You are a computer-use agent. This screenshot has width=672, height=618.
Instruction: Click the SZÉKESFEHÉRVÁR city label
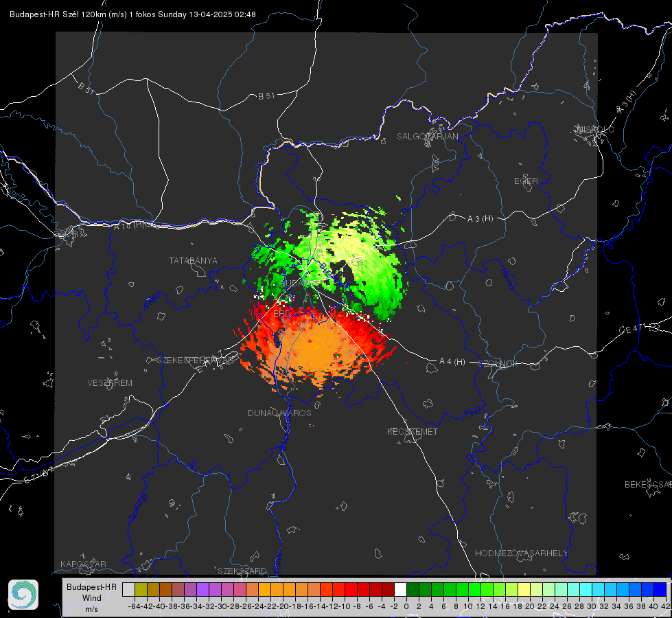tap(194, 360)
